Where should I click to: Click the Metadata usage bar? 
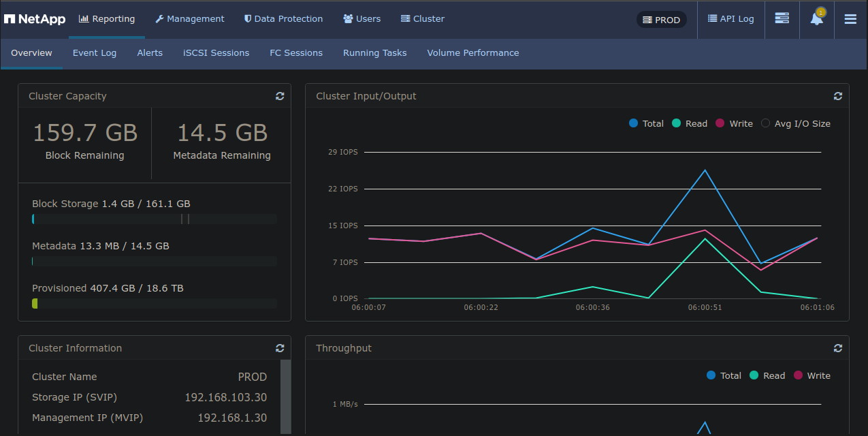(155, 261)
